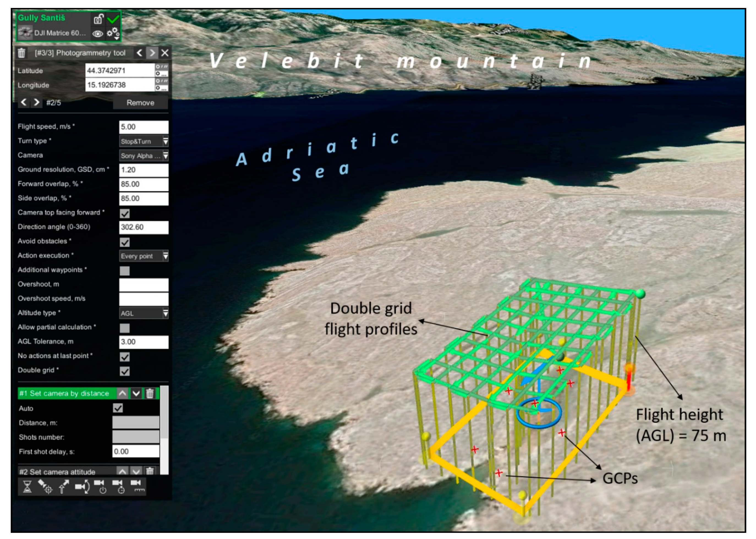Click the DJI Matrice drone thumbnail
Viewport: 756px width, 539px height.
(x=25, y=33)
